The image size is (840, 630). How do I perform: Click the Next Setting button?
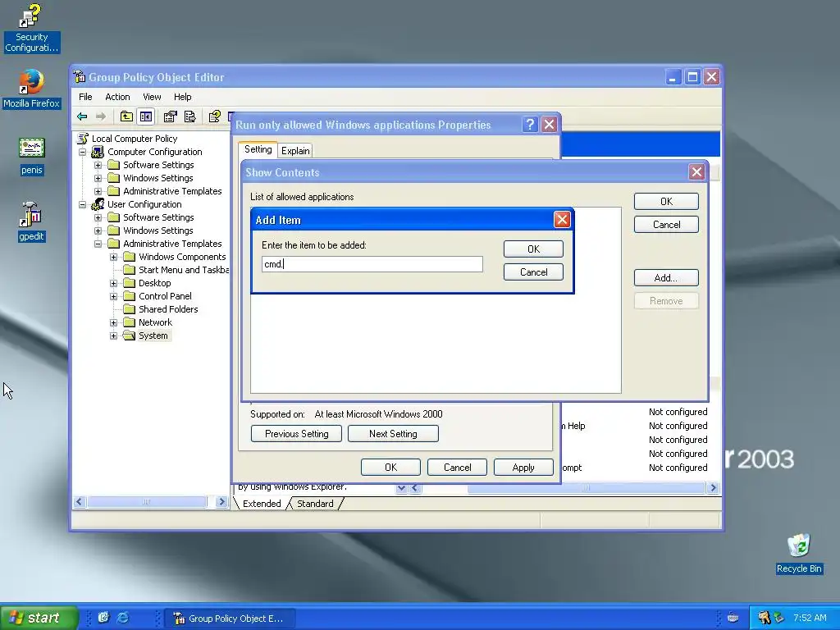[x=393, y=433]
